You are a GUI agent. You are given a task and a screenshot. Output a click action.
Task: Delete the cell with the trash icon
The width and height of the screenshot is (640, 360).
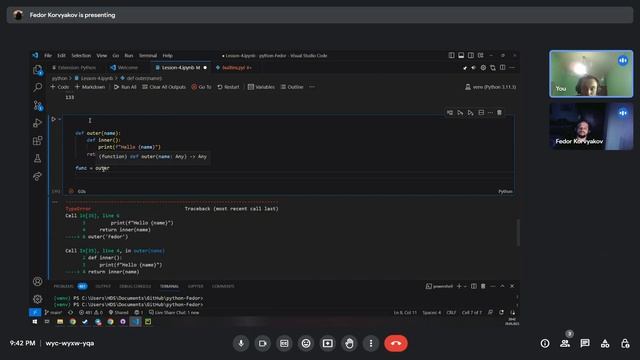tap(499, 113)
